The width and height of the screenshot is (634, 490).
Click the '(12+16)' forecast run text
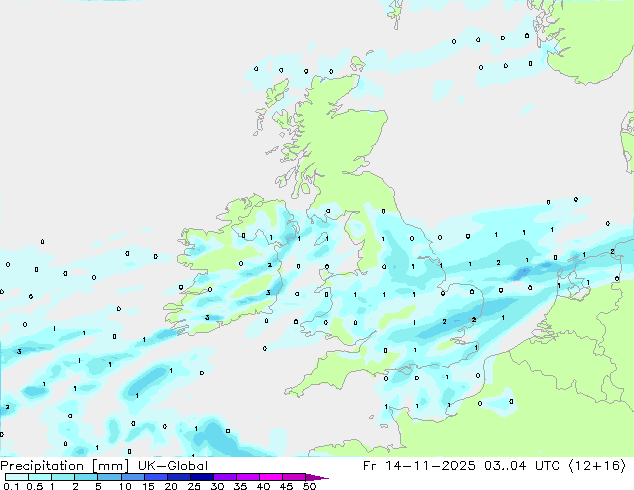(597, 466)
